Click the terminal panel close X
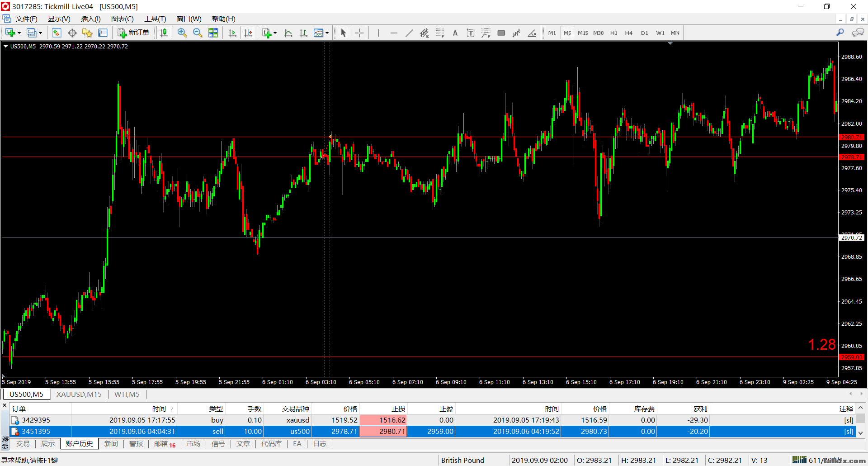 click(x=5, y=406)
